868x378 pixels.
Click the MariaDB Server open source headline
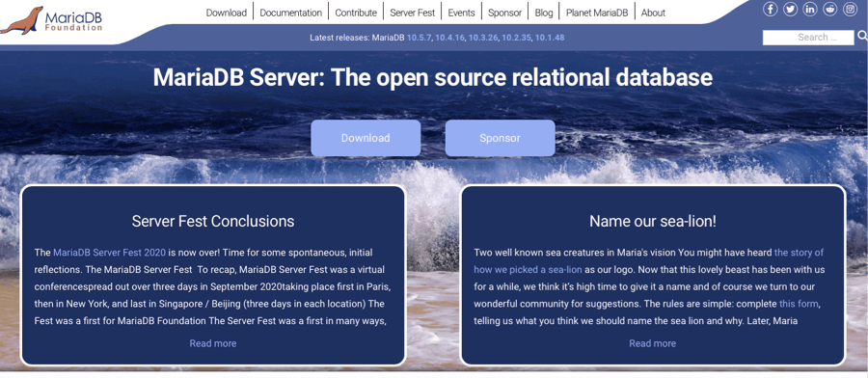pyautogui.click(x=432, y=77)
